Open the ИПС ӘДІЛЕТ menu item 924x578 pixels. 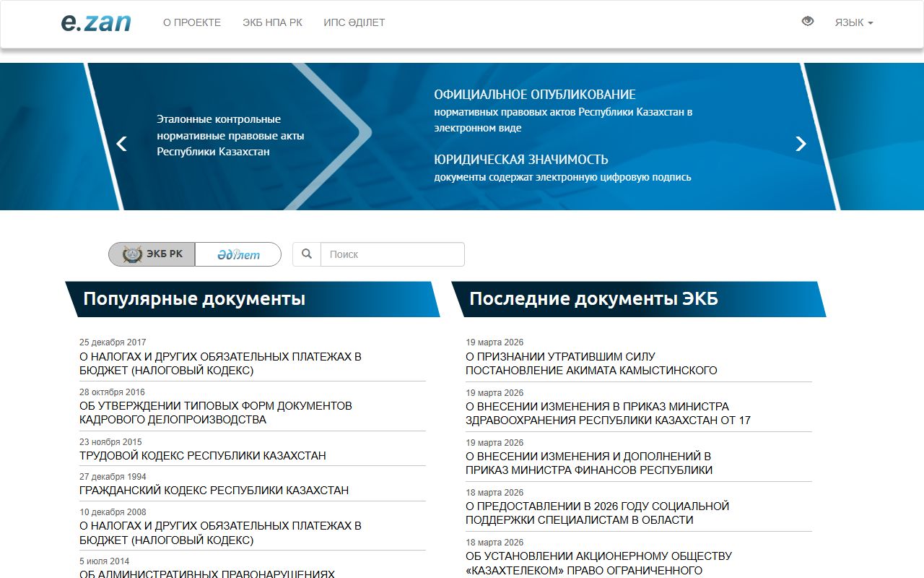[354, 22]
